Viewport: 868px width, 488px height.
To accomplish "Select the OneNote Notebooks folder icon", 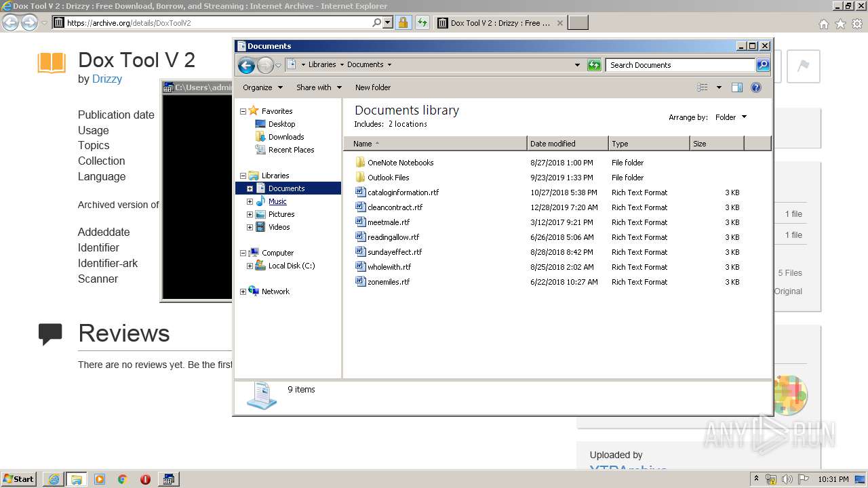I will pos(361,163).
